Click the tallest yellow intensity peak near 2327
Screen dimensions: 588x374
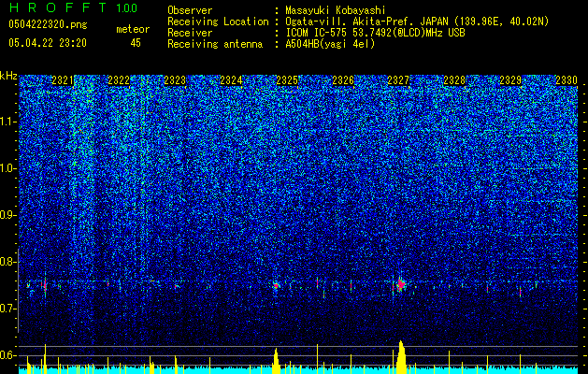click(401, 357)
